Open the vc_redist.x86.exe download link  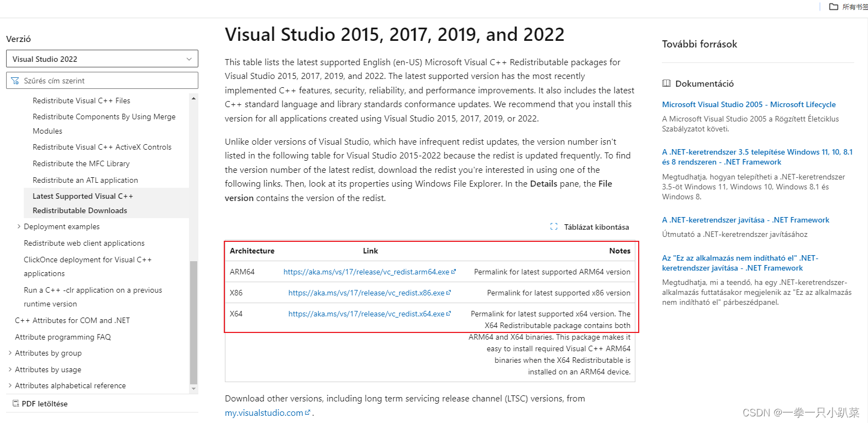point(366,293)
